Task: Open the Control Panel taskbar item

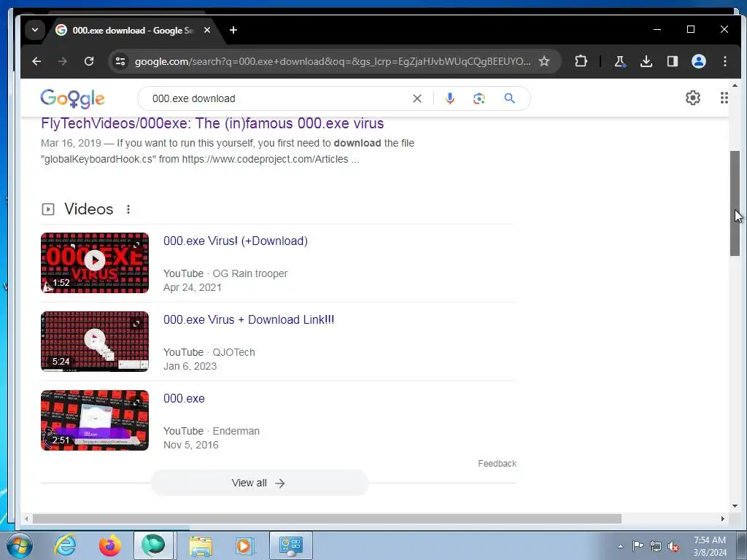Action: tap(291, 545)
